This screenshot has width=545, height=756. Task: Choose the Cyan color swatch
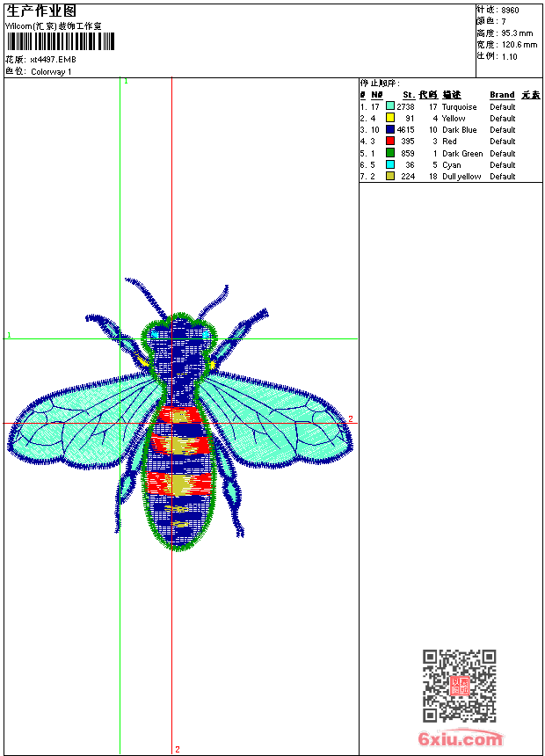click(x=390, y=164)
